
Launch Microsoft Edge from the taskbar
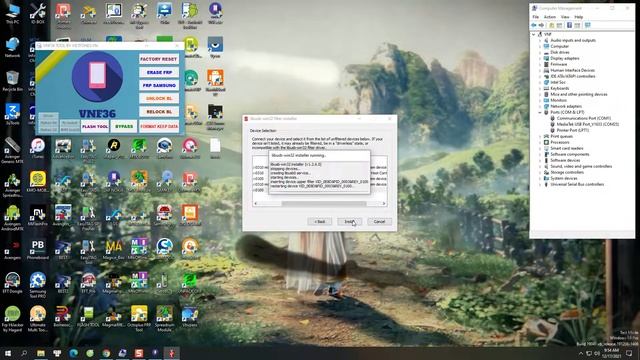coord(73,353)
